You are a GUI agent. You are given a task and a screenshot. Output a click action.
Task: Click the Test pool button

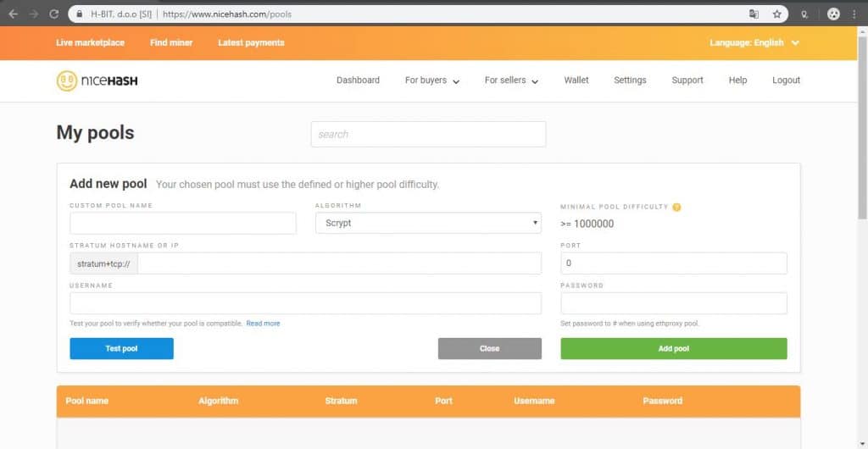122,349
